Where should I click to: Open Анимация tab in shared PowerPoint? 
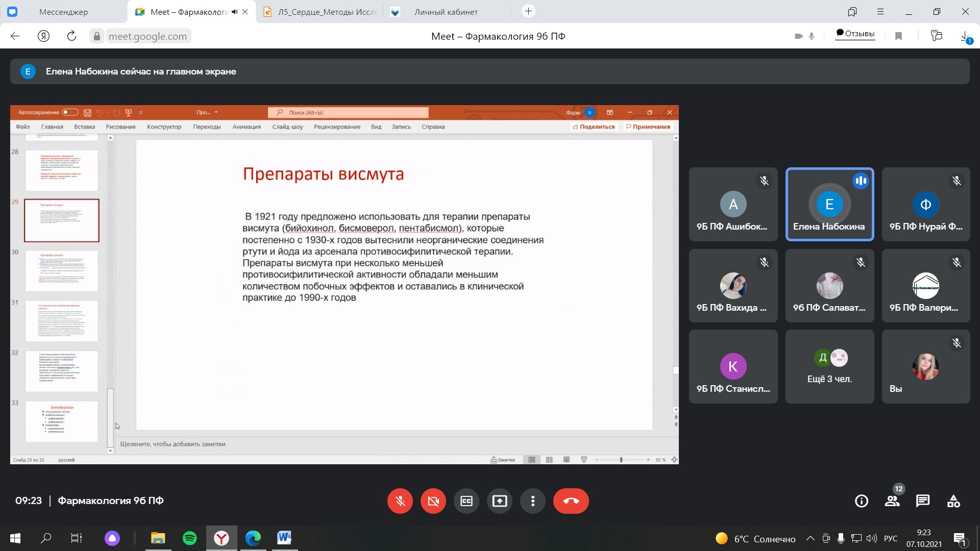247,127
